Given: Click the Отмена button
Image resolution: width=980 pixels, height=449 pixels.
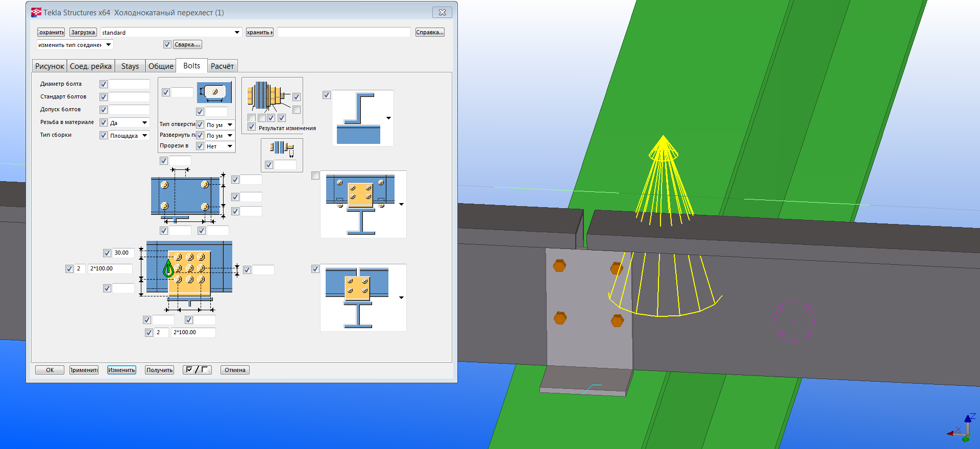Looking at the screenshot, I should pyautogui.click(x=235, y=370).
